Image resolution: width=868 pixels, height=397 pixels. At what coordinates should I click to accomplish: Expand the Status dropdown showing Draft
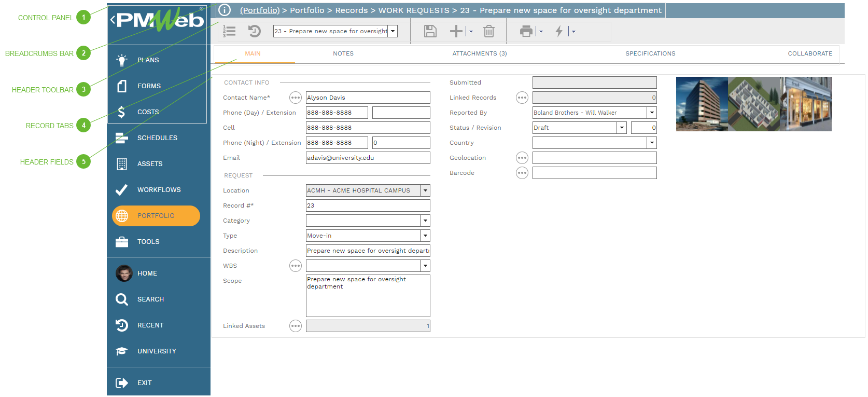(x=621, y=128)
